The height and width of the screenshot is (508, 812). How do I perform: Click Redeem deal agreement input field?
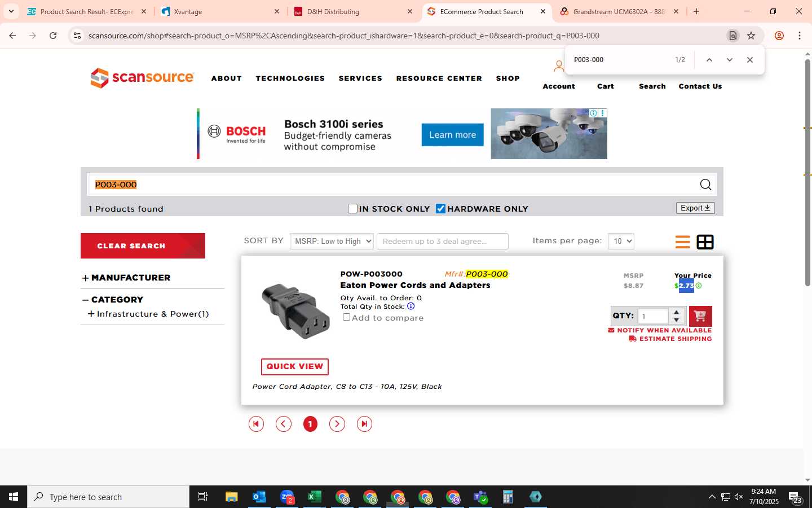443,241
